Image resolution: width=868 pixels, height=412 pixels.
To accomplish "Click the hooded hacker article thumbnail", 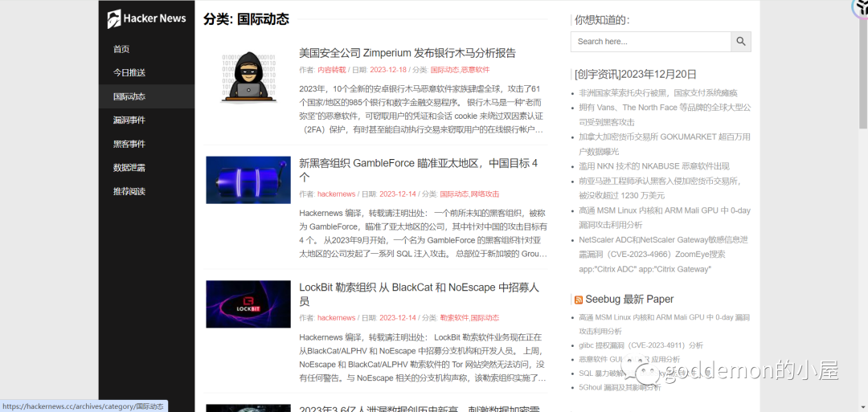I will 248,76.
